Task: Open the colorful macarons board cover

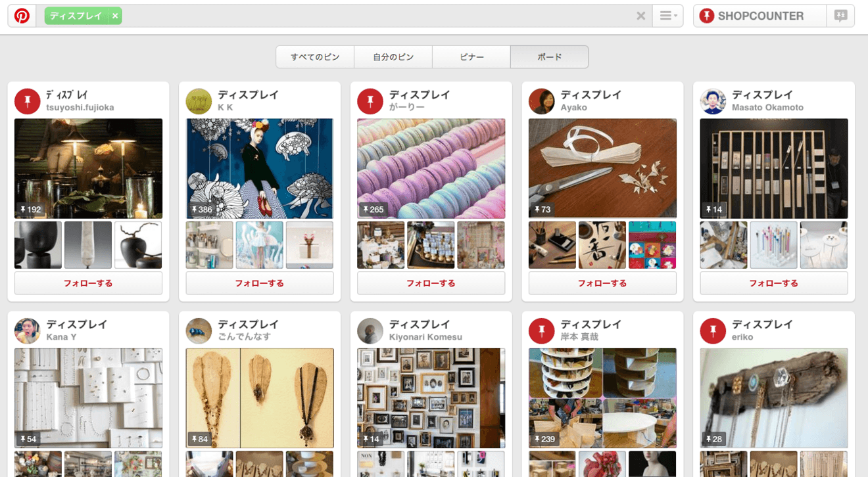Action: (x=431, y=168)
